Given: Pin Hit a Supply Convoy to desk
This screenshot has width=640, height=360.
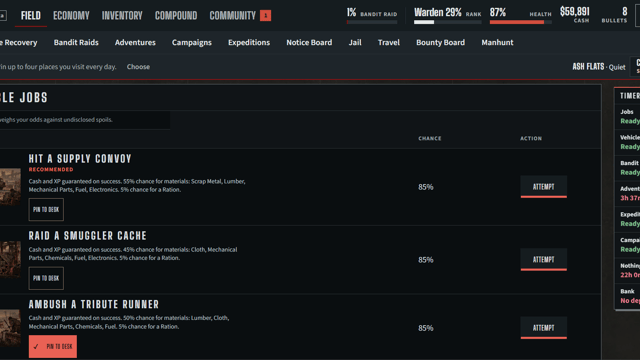Looking at the screenshot, I should pos(46,209).
